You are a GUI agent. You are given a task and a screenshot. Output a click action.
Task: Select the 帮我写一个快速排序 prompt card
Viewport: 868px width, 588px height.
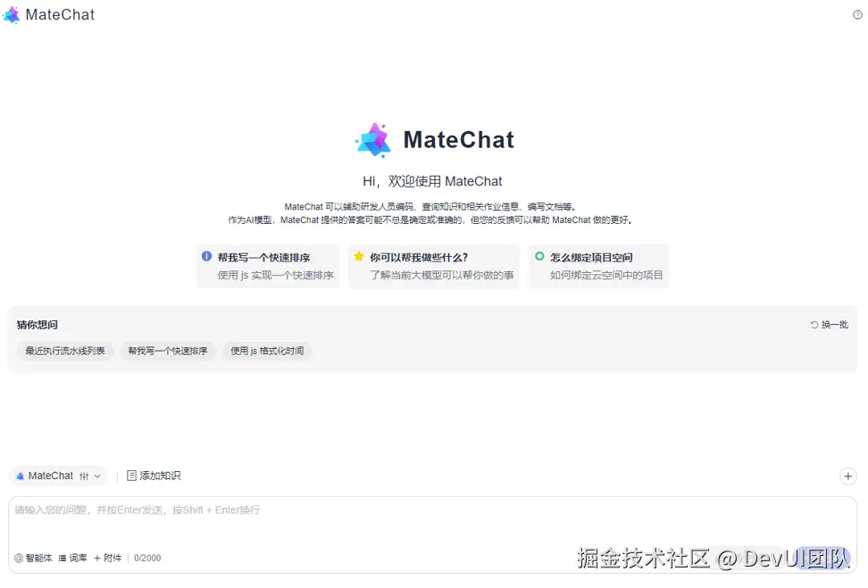[x=268, y=266]
